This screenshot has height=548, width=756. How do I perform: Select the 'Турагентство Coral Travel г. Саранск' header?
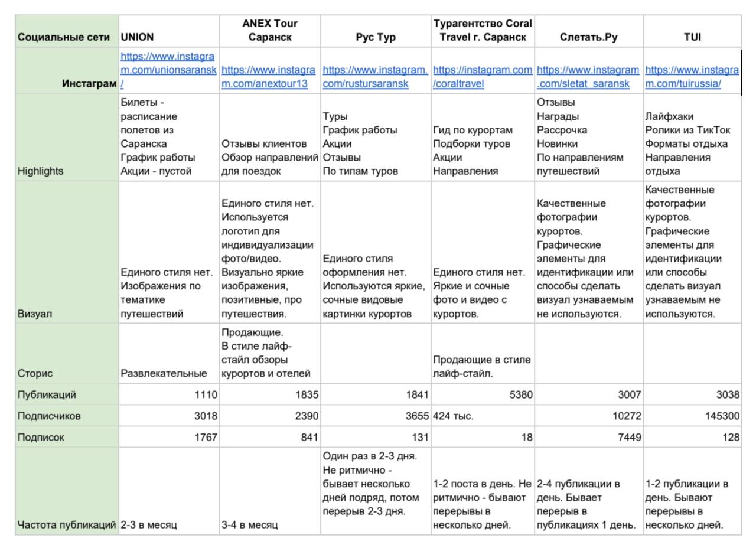coord(483,31)
